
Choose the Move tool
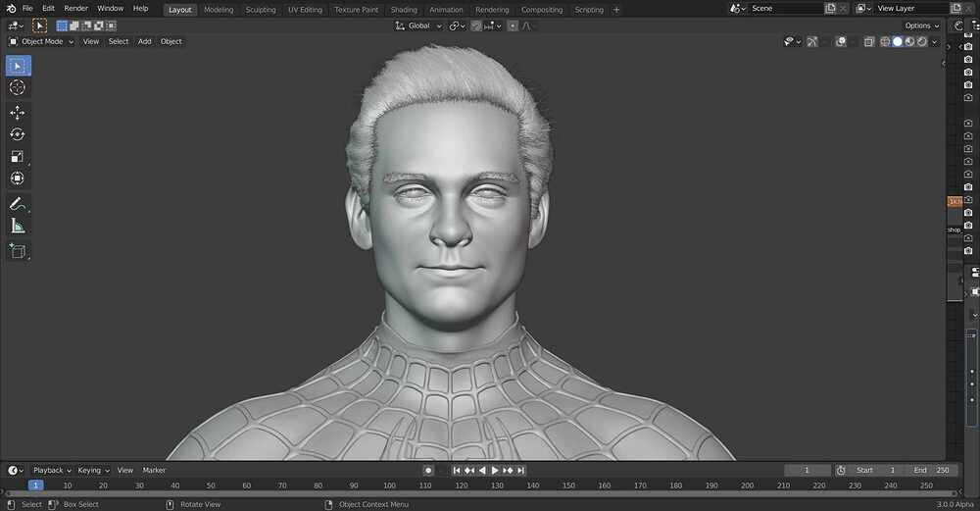[x=18, y=113]
